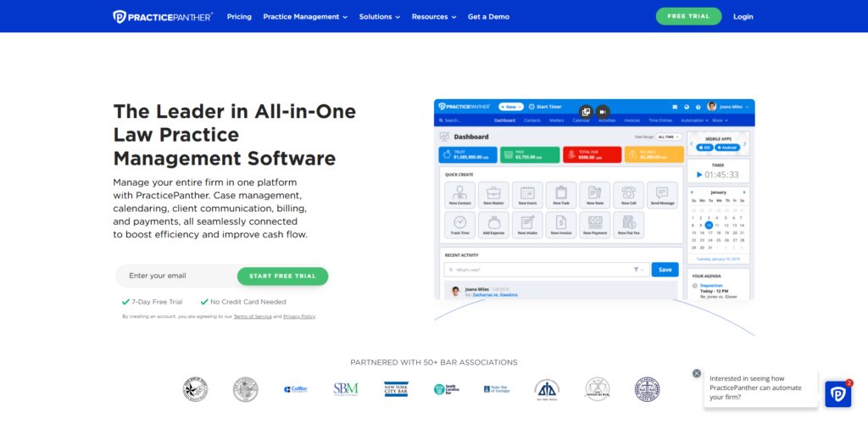This screenshot has width=868, height=424.
Task: Click the Track Time clock icon
Action: click(x=460, y=225)
